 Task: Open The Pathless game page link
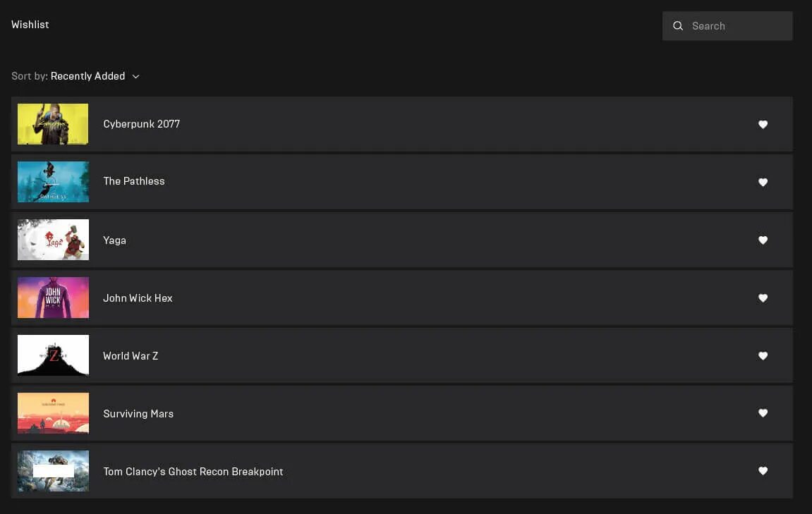coord(133,181)
